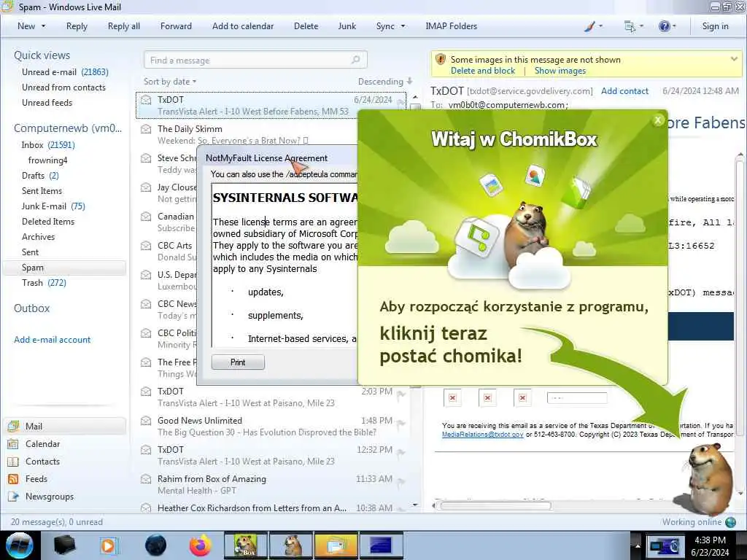Toggle flag on 2:03 PM TxDOT message

[401, 394]
